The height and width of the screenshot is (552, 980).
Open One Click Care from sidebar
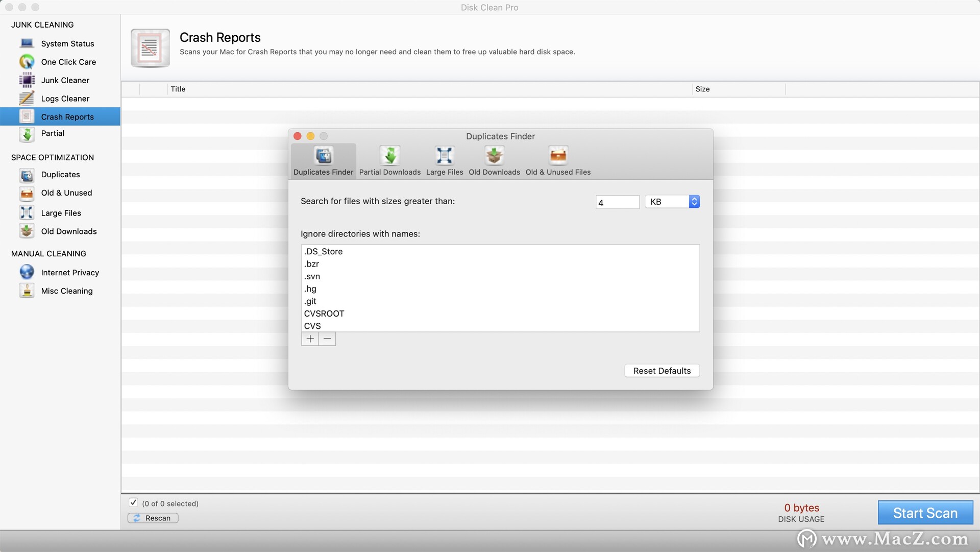tap(68, 62)
